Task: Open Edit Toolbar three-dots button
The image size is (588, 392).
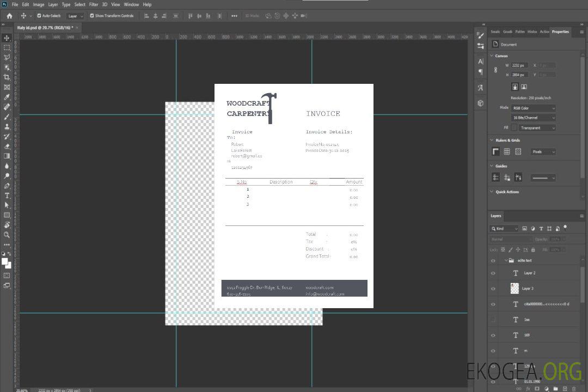Action: [x=7, y=244]
